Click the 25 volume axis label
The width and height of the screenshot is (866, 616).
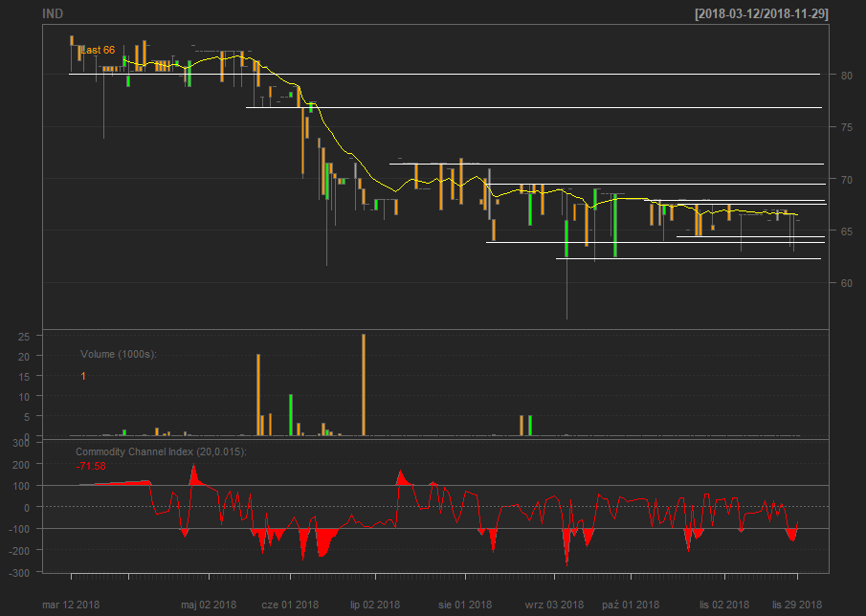pyautogui.click(x=23, y=336)
